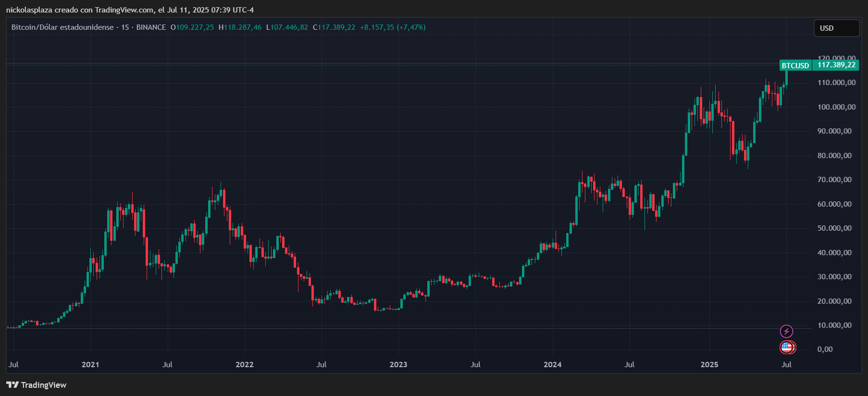The height and width of the screenshot is (396, 868).
Task: Click the change value +8.157,35 (+7,47%)
Action: coord(393,27)
